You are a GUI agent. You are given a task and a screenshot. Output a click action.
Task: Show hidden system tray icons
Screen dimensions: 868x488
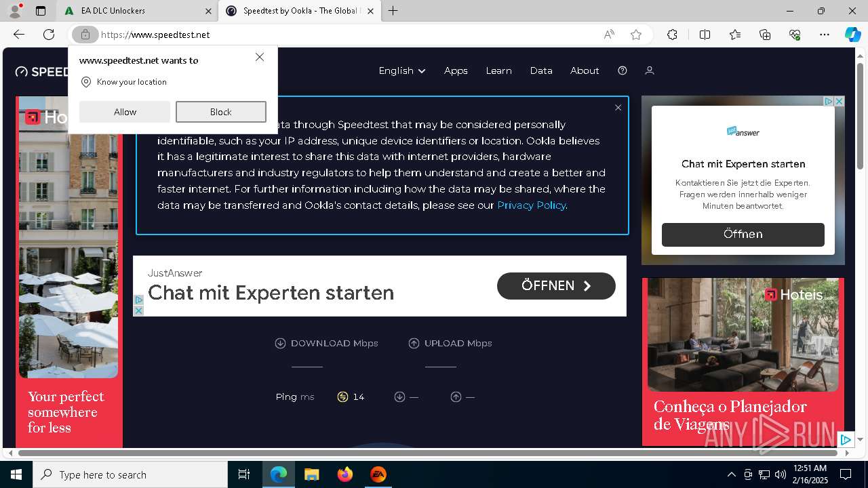click(731, 474)
